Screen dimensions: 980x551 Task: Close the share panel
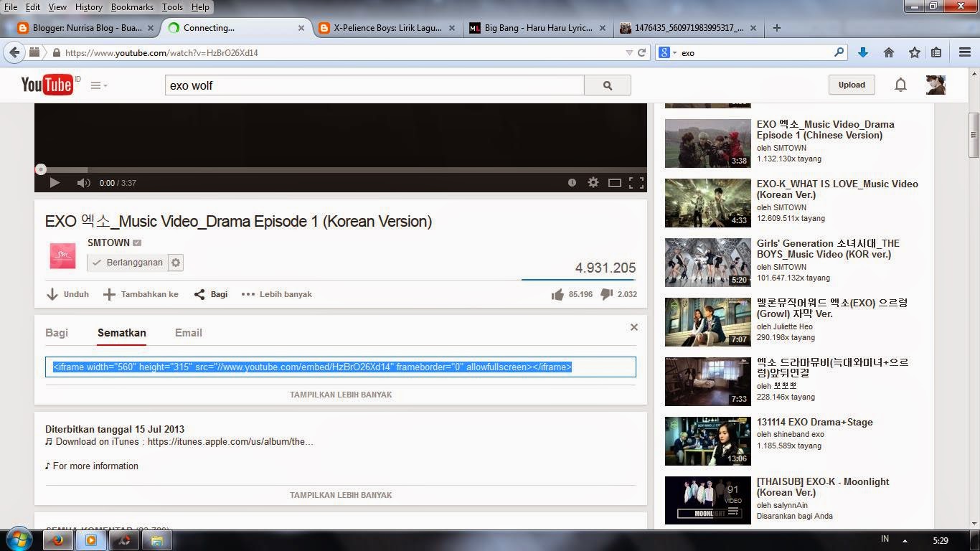pos(634,327)
